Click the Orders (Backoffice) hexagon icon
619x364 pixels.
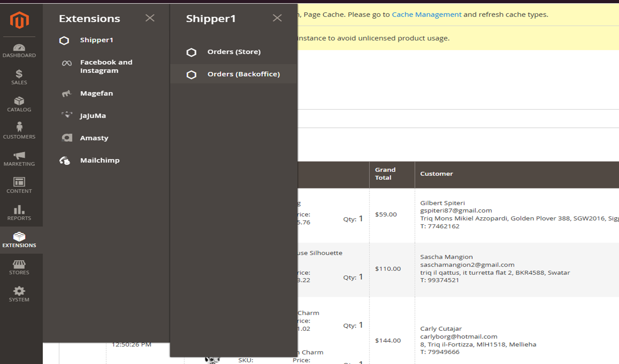coord(191,74)
